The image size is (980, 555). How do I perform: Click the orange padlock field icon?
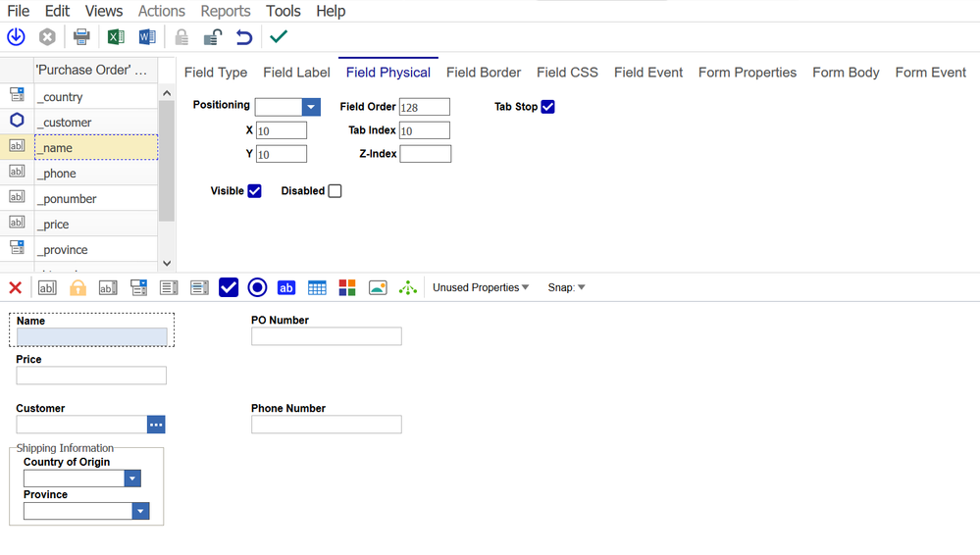click(77, 287)
